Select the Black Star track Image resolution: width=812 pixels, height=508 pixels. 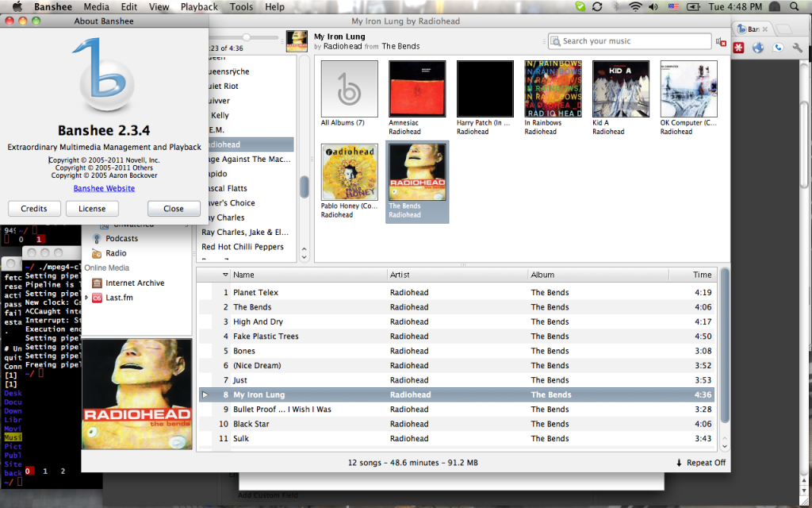pos(457,424)
